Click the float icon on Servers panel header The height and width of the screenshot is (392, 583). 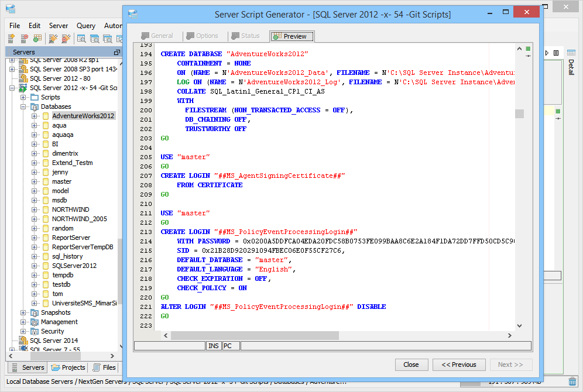coord(116,53)
